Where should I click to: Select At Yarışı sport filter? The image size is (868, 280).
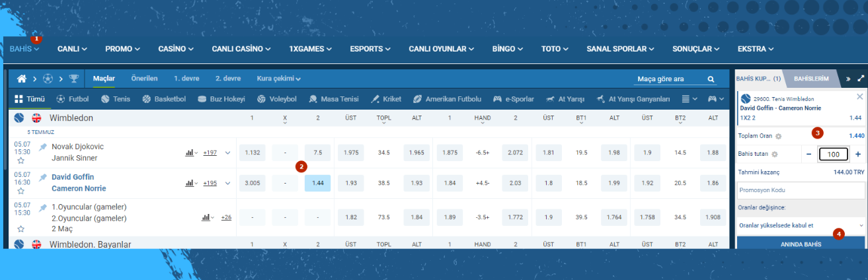pyautogui.click(x=565, y=99)
